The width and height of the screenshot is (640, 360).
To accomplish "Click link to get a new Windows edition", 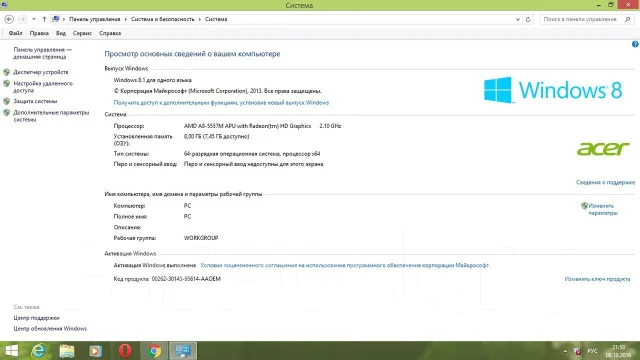I will click(221, 102).
